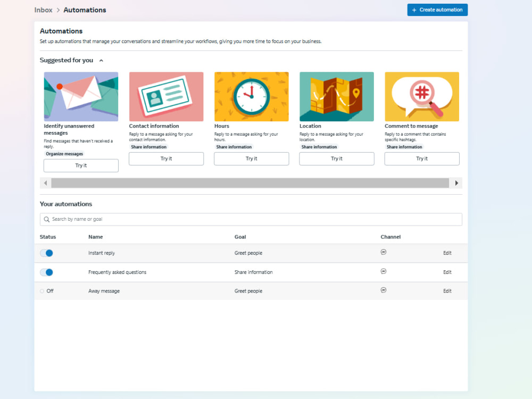The width and height of the screenshot is (532, 399).
Task: Click Greet people goal for Instant reply
Action: click(248, 253)
